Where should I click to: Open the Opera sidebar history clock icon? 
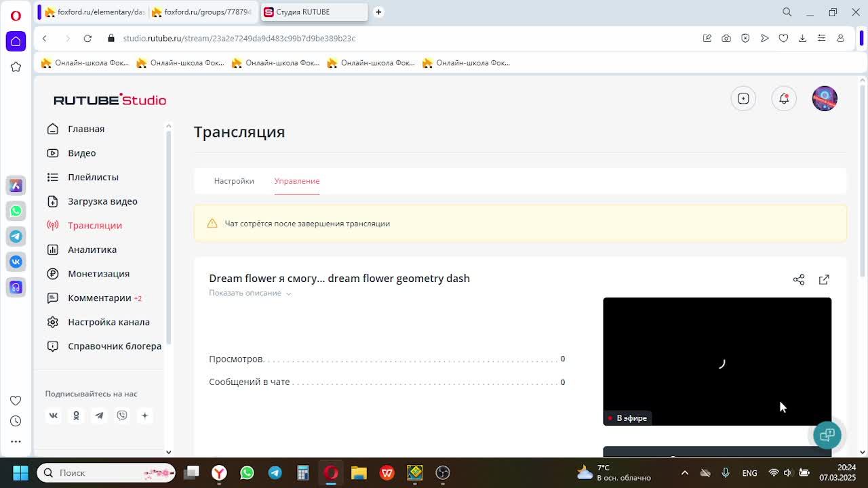[16, 421]
